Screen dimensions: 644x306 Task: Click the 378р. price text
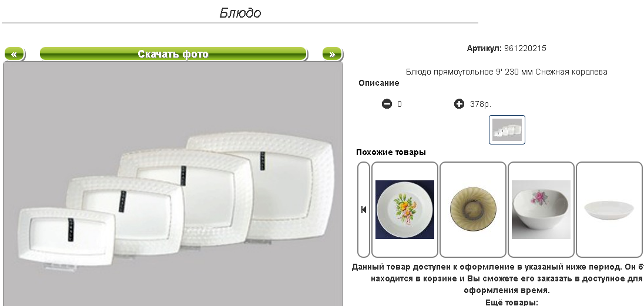coord(481,105)
